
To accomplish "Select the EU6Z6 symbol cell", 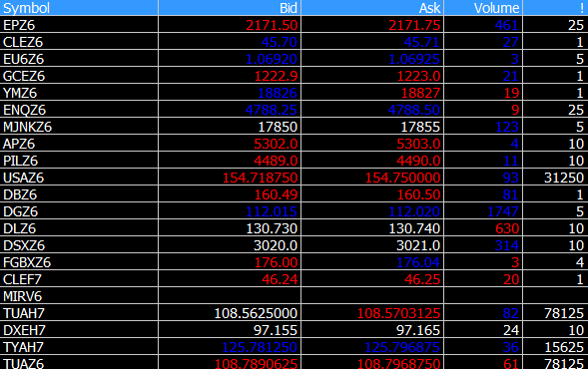I will [79, 59].
